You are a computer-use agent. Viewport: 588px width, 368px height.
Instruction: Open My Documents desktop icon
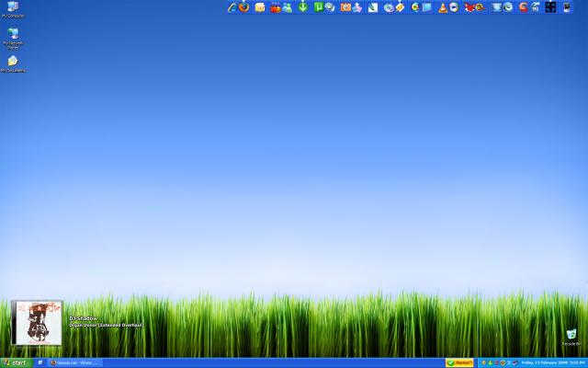point(13,63)
